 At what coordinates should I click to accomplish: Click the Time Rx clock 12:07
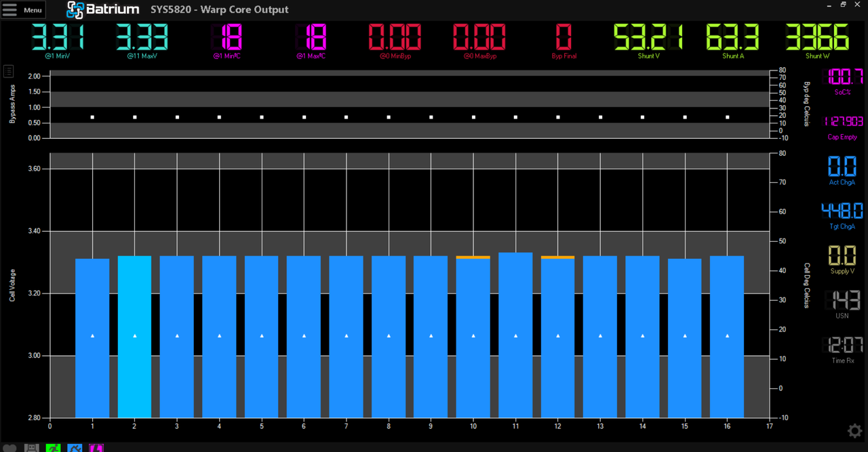tap(842, 345)
